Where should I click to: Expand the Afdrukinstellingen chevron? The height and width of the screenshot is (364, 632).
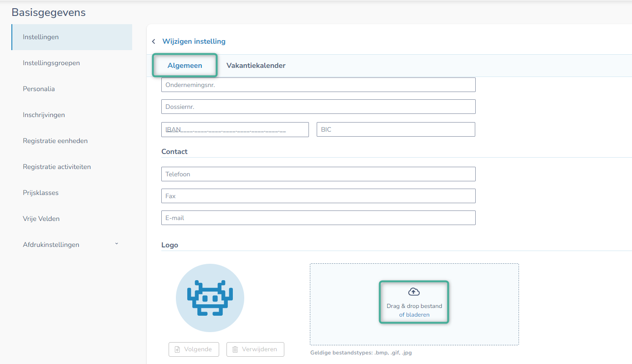pos(117,244)
